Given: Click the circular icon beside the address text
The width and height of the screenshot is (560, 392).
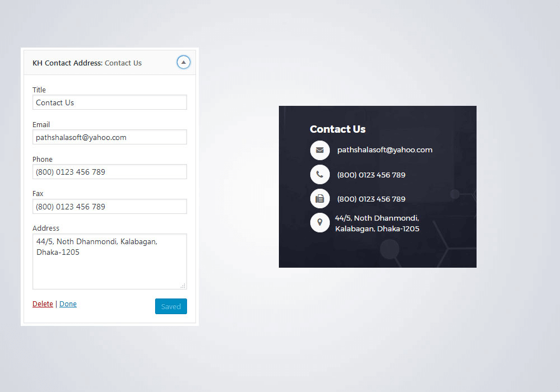Looking at the screenshot, I should click(320, 222).
